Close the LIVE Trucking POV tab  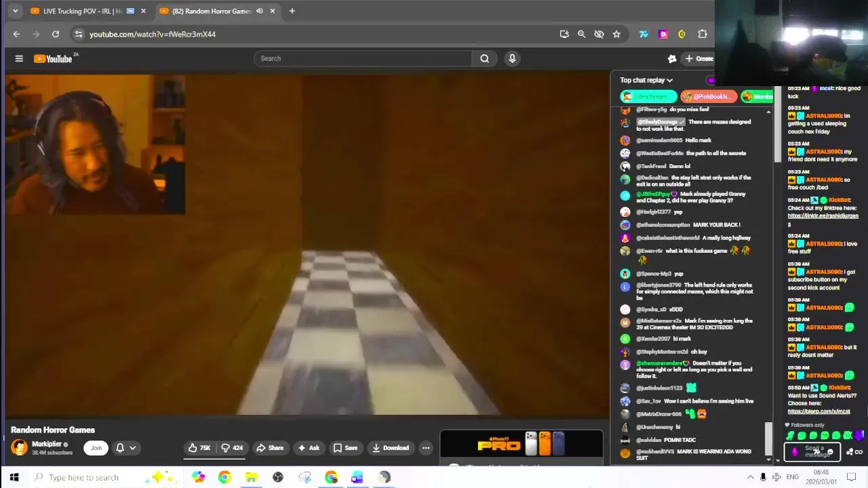[143, 11]
